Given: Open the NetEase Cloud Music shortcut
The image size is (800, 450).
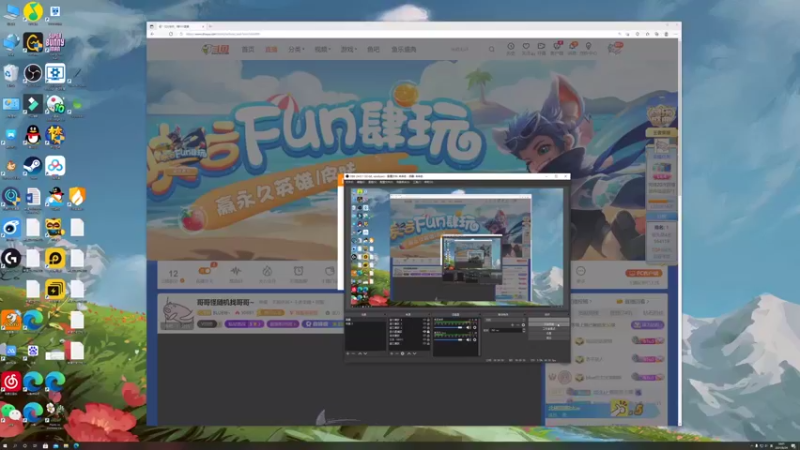Looking at the screenshot, I should 11,381.
